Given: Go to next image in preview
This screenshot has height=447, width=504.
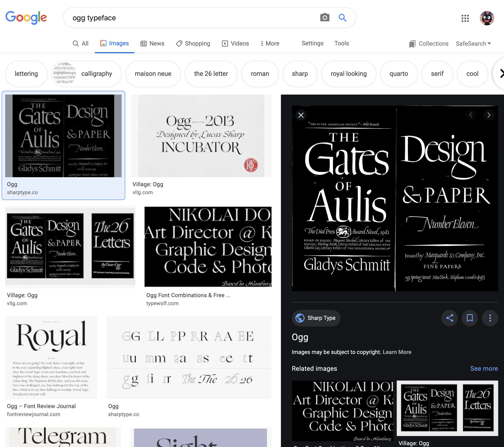Looking at the screenshot, I should point(488,115).
